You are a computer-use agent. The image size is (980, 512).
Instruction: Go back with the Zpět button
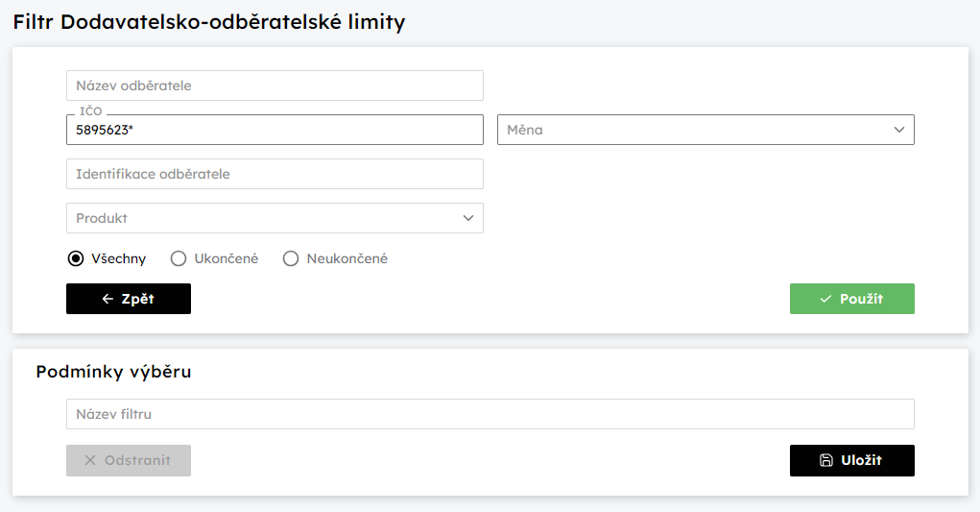[129, 299]
